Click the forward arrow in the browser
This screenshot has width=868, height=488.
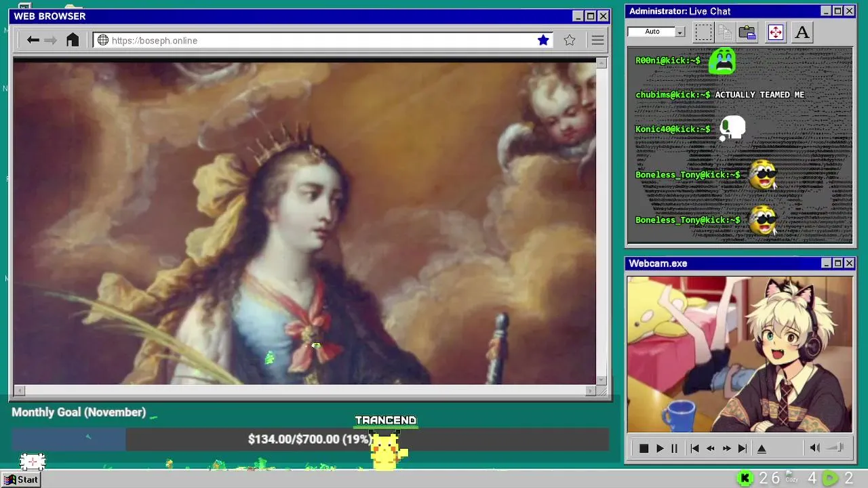tap(50, 40)
